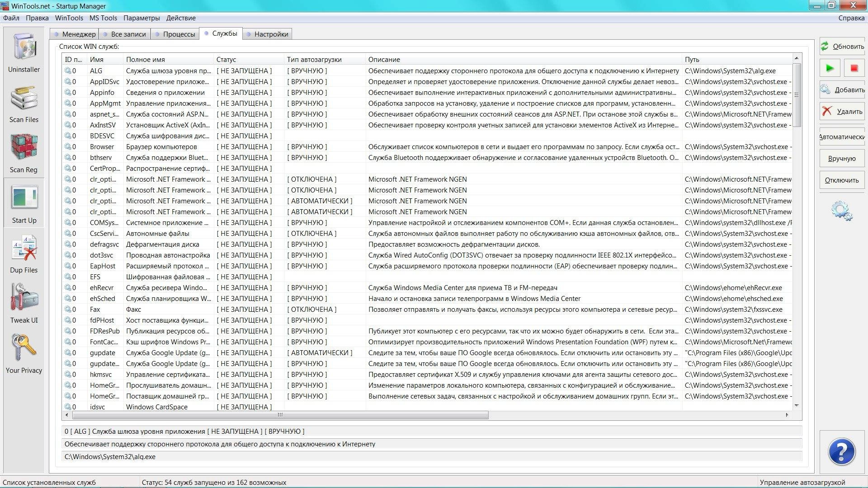Select the EapHost service name
868x488 pixels.
[x=102, y=266]
